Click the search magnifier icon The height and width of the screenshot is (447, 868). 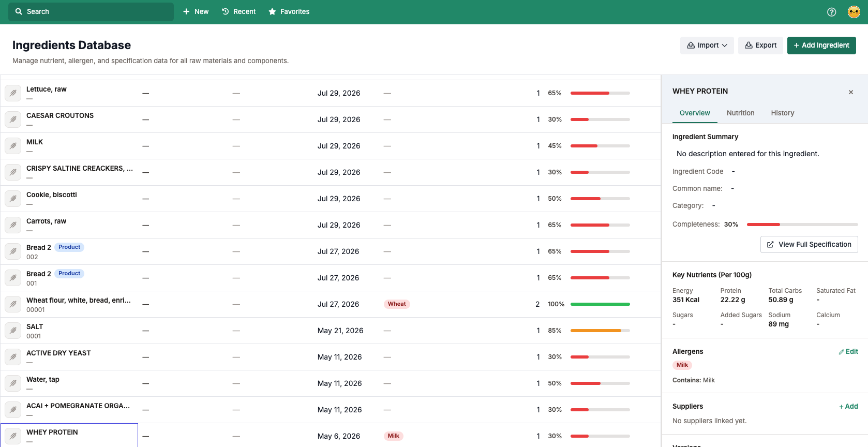click(x=19, y=11)
